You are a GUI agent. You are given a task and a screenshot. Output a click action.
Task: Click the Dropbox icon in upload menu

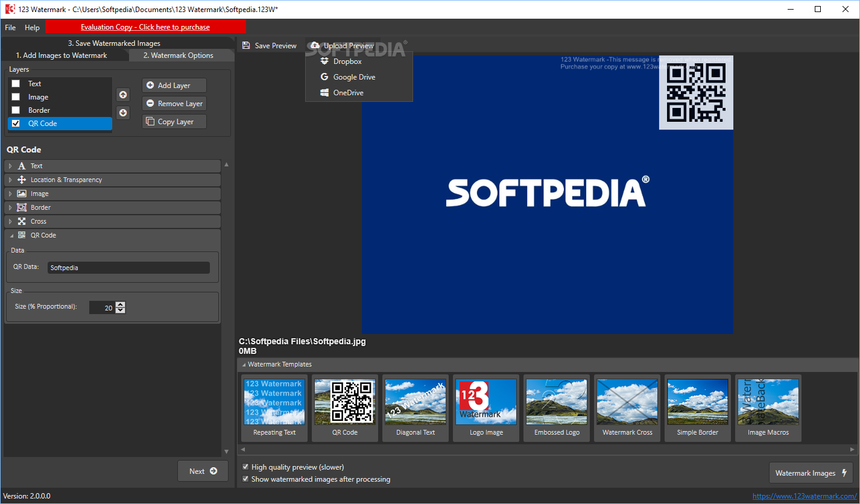(324, 61)
